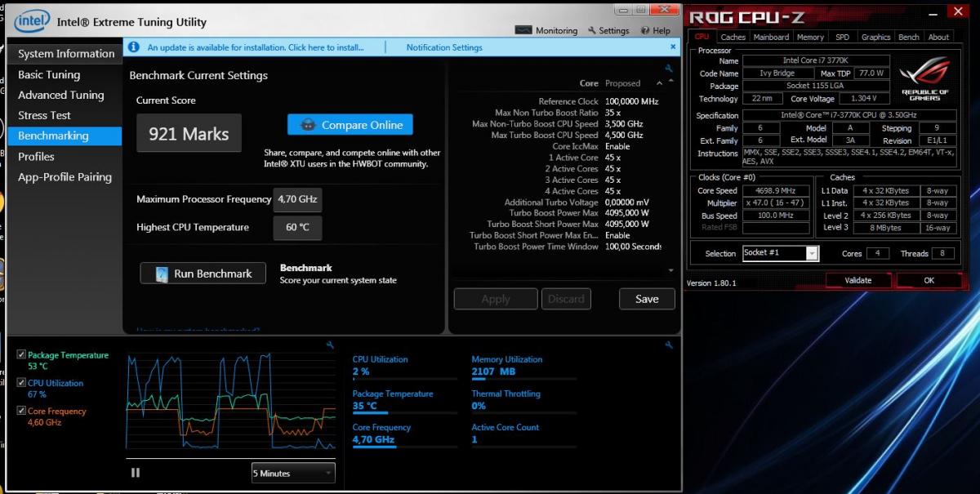Switch to Bench tab in CPU-Z
Screen dimensions: 980x494
point(908,37)
